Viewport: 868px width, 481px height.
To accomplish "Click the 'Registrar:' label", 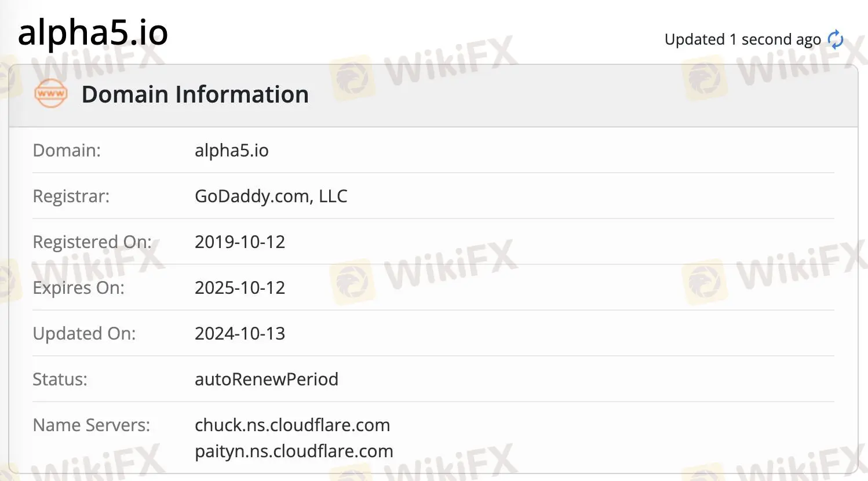I will click(x=71, y=196).
